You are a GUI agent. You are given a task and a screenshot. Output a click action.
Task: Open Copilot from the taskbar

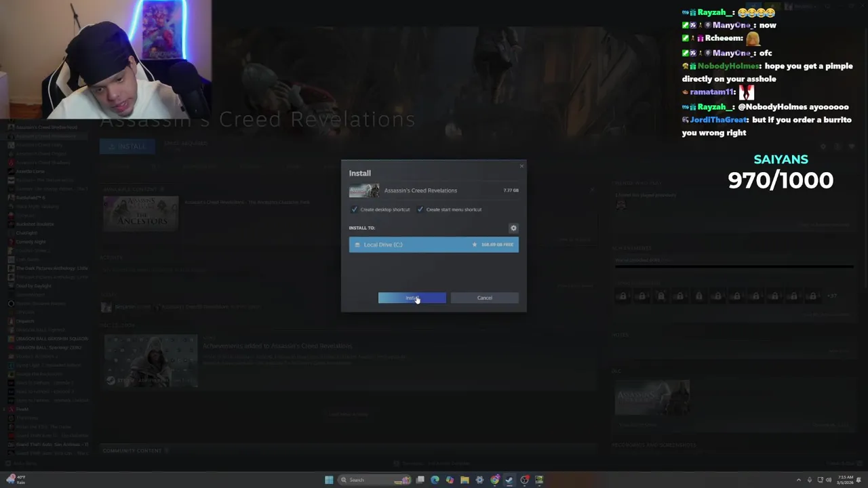click(x=450, y=480)
